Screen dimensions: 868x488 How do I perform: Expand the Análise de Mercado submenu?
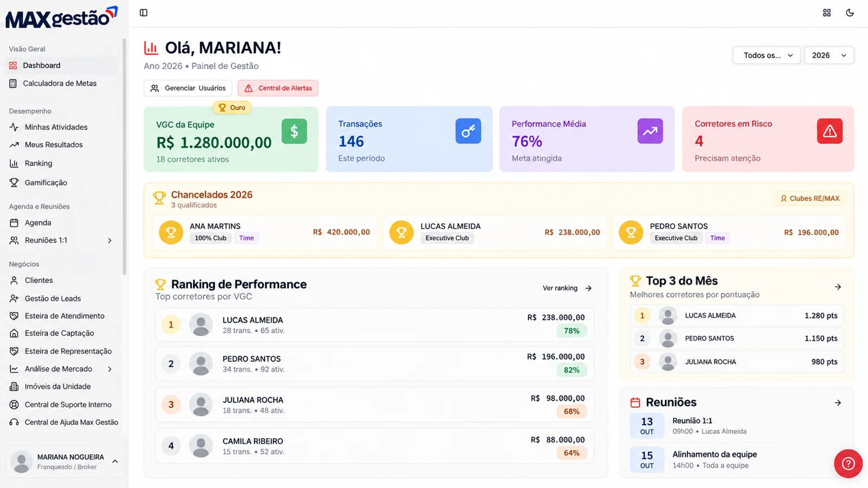[x=110, y=369]
